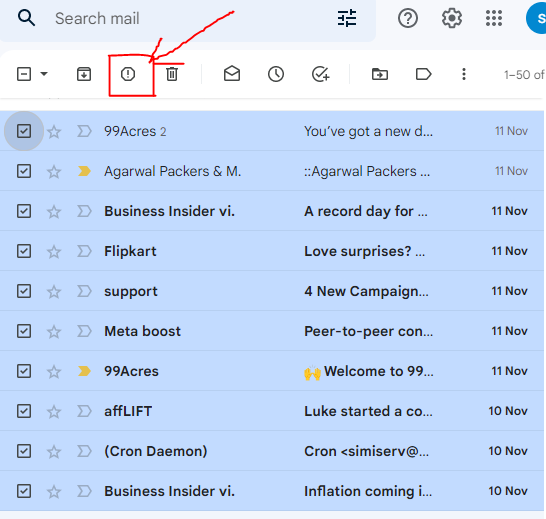The width and height of the screenshot is (546, 519).
Task: Star the affLIFT email
Action: (54, 412)
